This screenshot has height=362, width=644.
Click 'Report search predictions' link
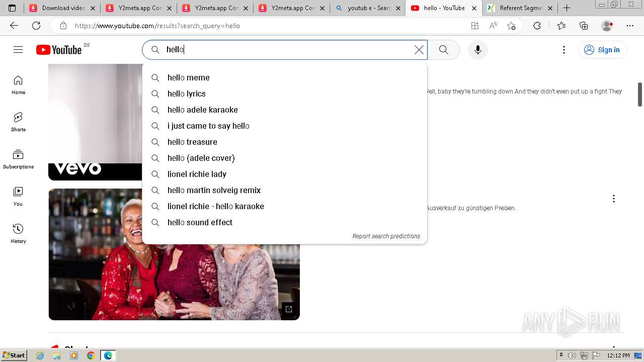tap(386, 236)
